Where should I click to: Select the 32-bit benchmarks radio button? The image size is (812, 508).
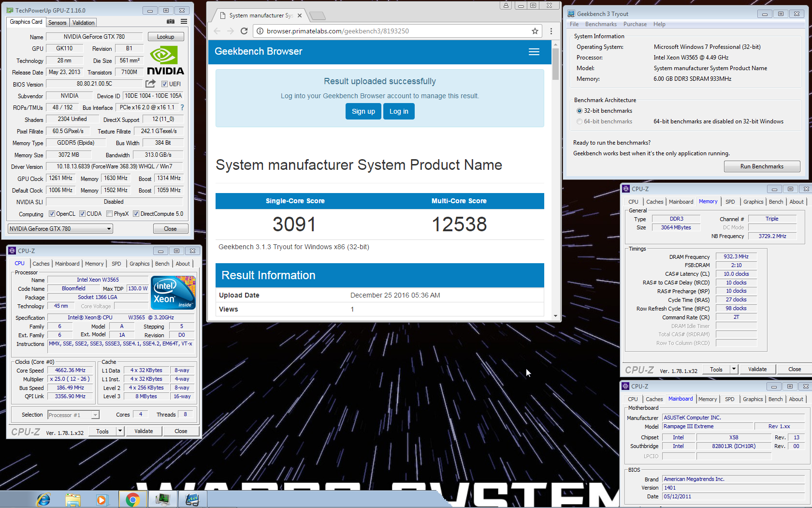point(580,111)
